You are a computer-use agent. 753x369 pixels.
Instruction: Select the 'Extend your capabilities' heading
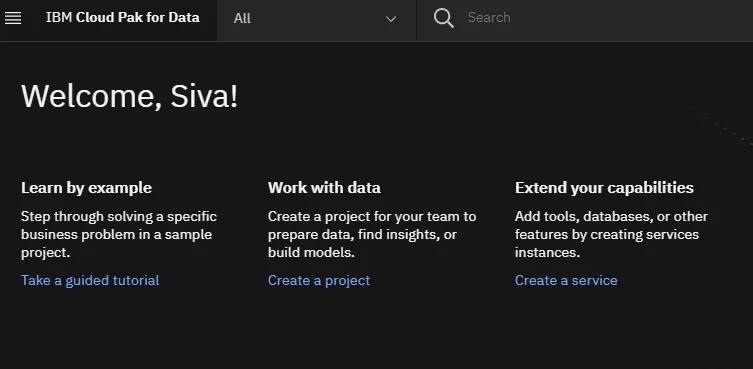click(604, 187)
